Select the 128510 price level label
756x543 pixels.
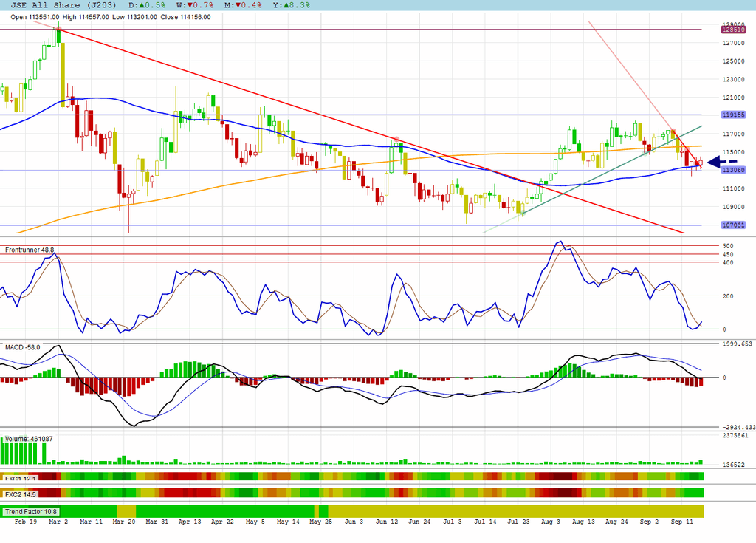tap(733, 30)
